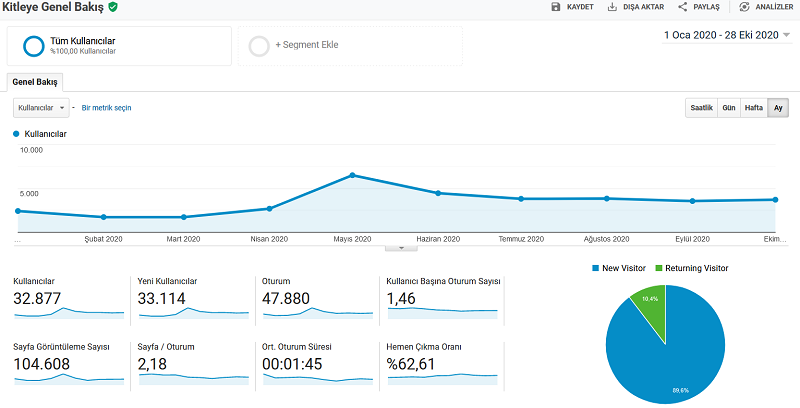Expand the annotations arrow below the chart
The image size is (800, 408).
(x=401, y=248)
